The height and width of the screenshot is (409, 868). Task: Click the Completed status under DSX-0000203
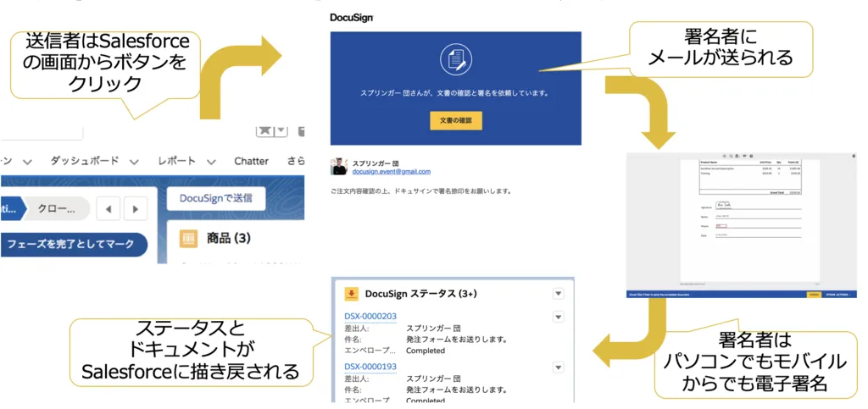(426, 351)
